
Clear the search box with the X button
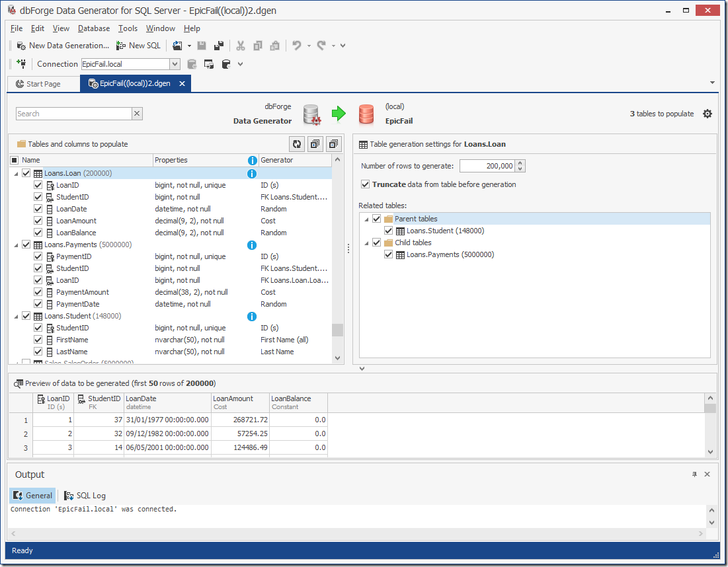(137, 114)
